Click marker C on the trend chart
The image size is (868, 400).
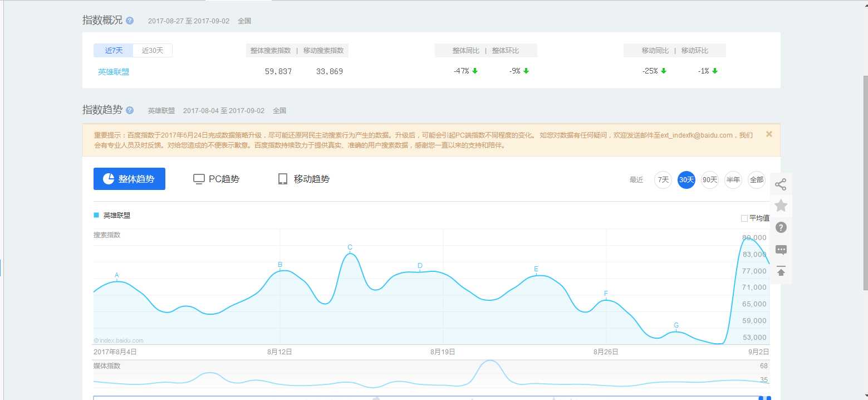(350, 247)
